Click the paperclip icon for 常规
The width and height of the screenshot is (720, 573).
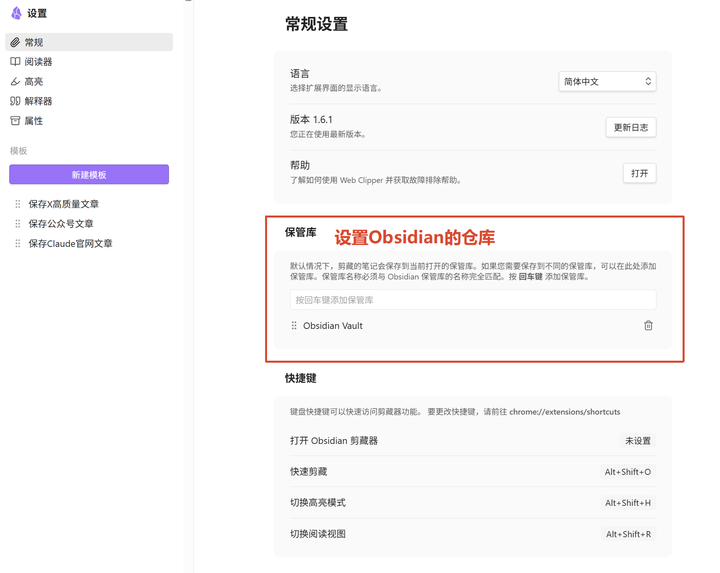15,42
